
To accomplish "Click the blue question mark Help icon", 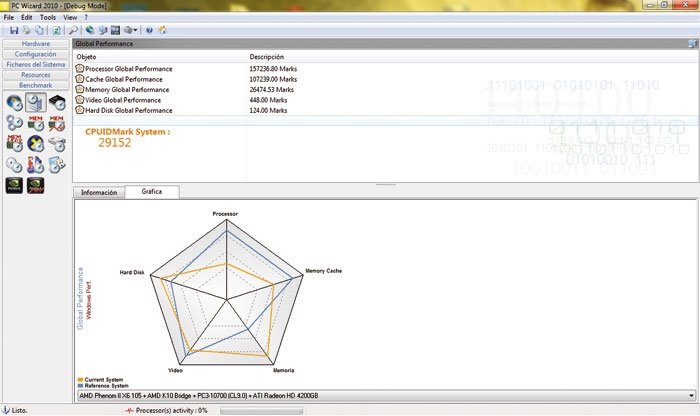I will tap(149, 30).
